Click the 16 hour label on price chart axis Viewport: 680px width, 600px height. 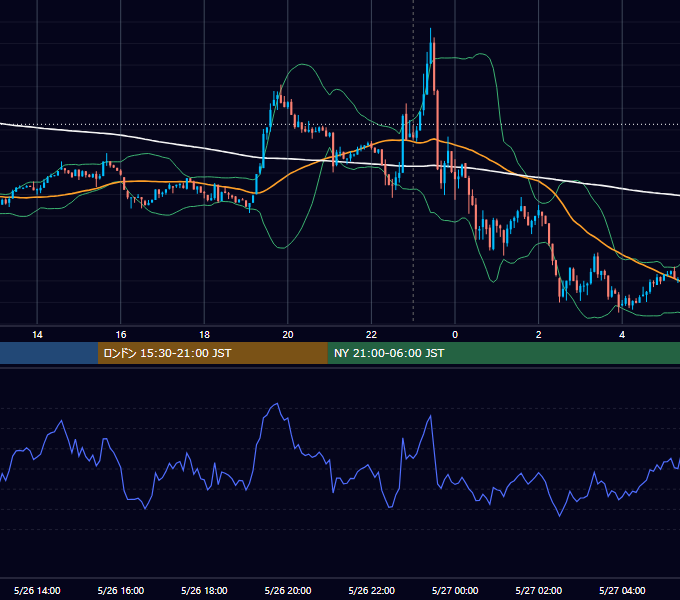point(121,335)
